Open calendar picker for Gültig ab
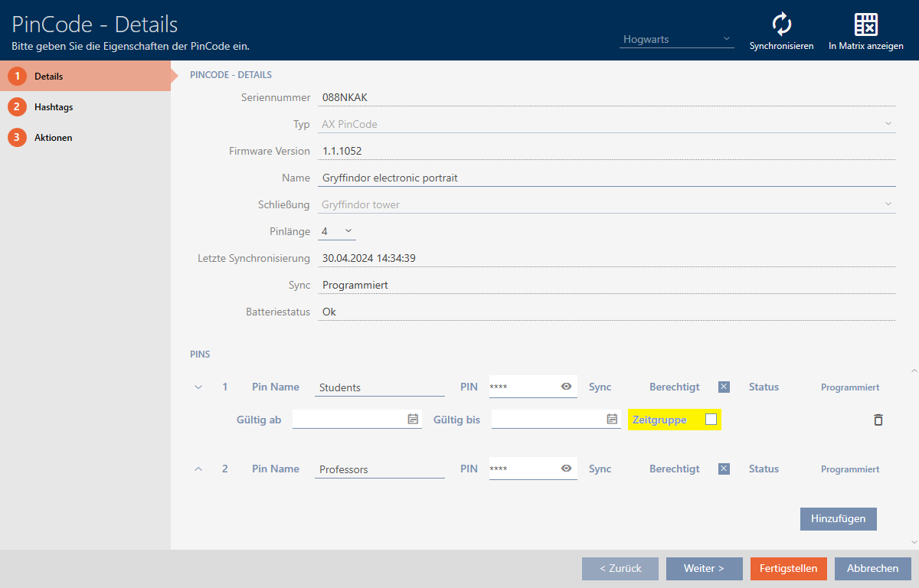 pyautogui.click(x=413, y=419)
